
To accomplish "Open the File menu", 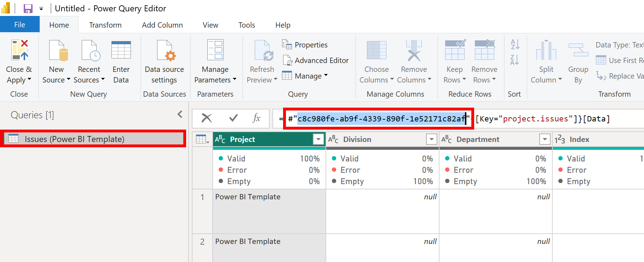I will click(20, 25).
